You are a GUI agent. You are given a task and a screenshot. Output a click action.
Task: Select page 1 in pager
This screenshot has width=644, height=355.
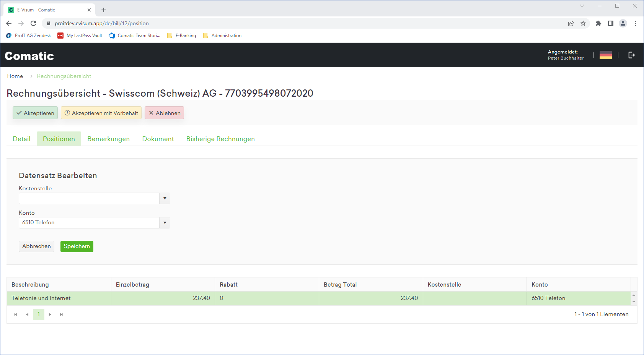(39, 314)
